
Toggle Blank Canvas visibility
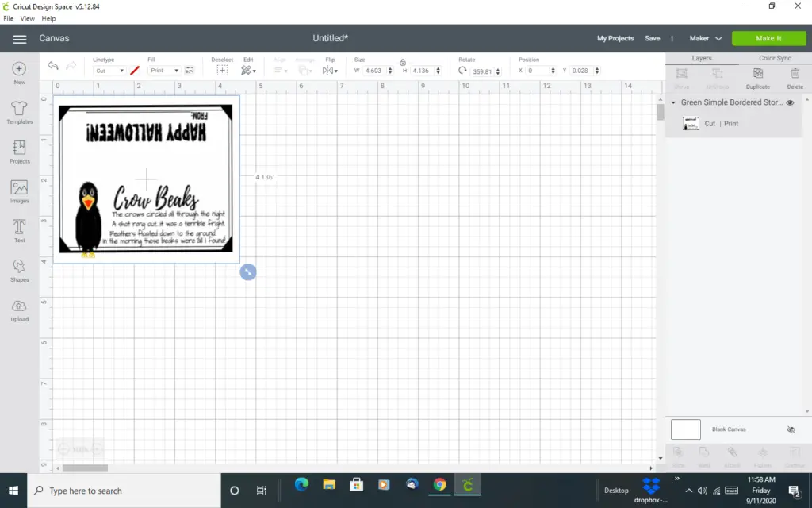click(791, 429)
